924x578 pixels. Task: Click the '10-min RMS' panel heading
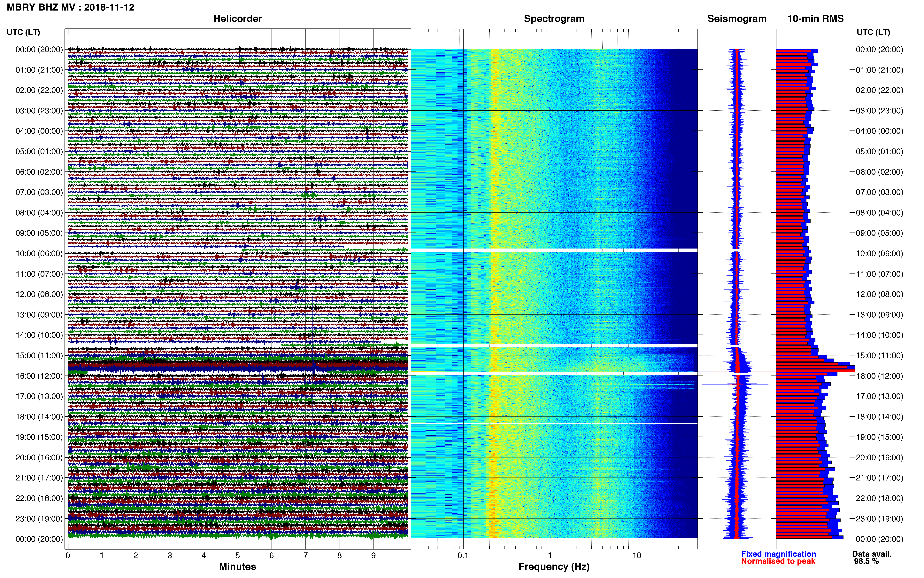(x=816, y=19)
